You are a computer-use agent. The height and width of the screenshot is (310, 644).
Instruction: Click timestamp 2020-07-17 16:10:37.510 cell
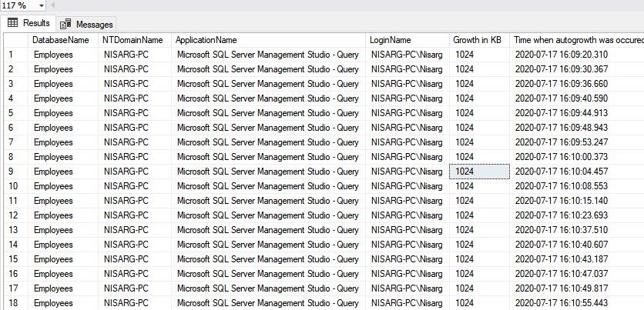click(561, 230)
